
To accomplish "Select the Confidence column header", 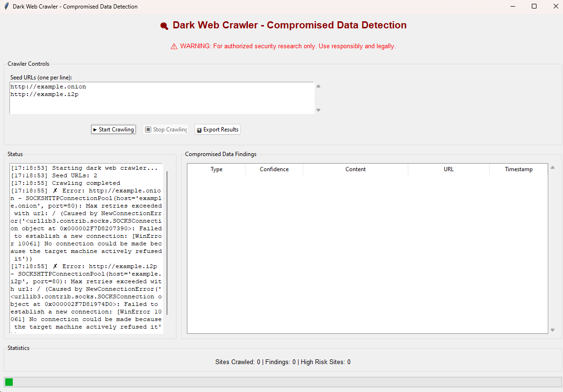I will click(274, 169).
